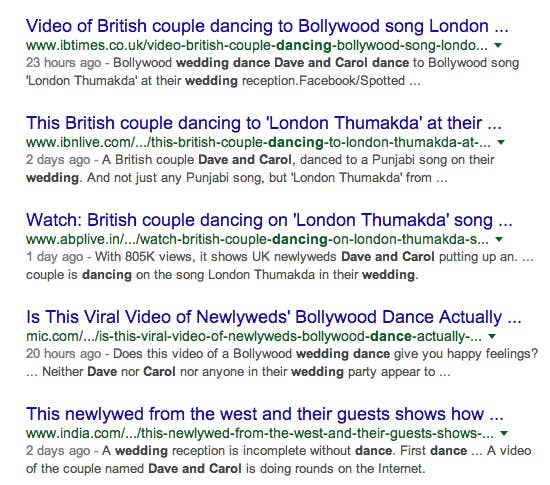Click snippet 'A British couple Dave and Carol'
This screenshot has width=550, height=485.
[197, 160]
